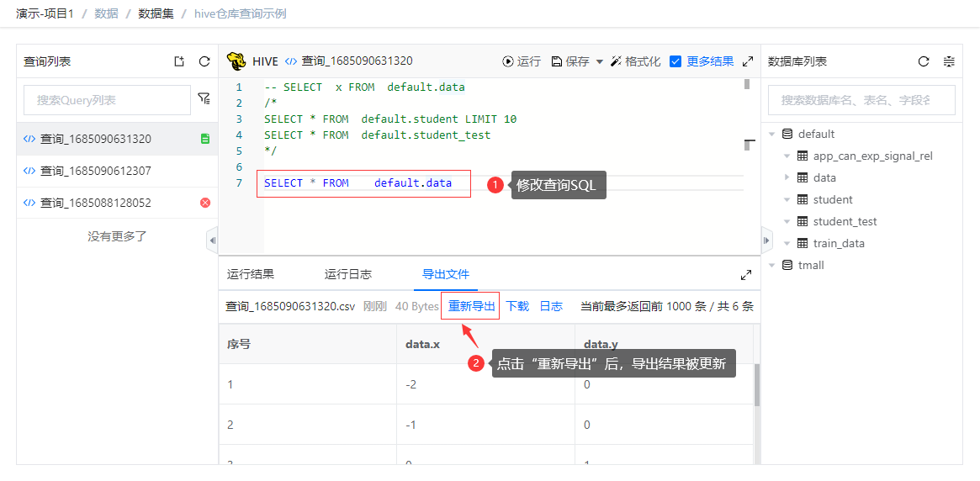Click the results table vertical scrollbar
The width and height of the screenshot is (980, 481).
(x=757, y=384)
